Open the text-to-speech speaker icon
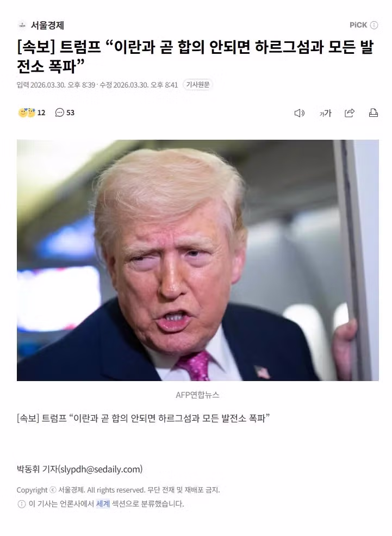The image size is (392, 536). point(300,113)
